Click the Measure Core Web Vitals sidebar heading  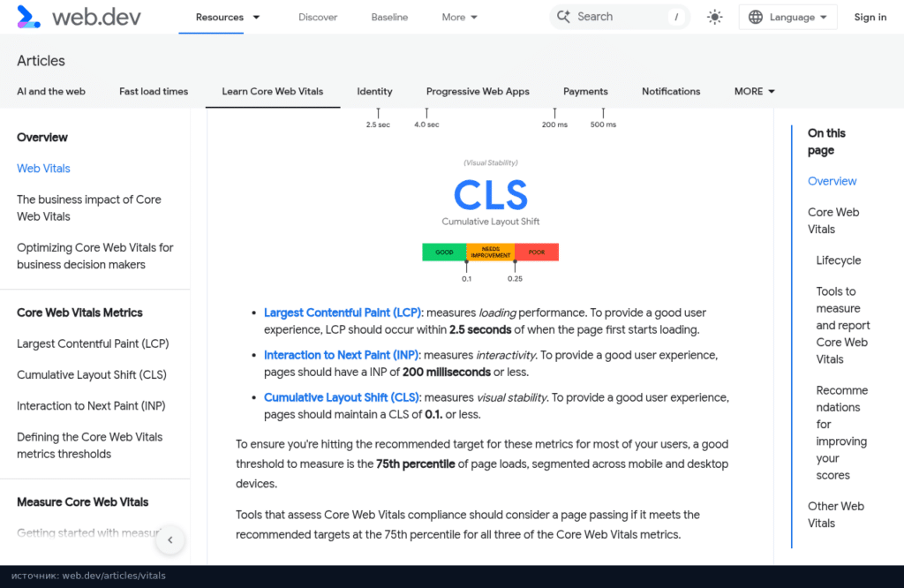click(82, 502)
